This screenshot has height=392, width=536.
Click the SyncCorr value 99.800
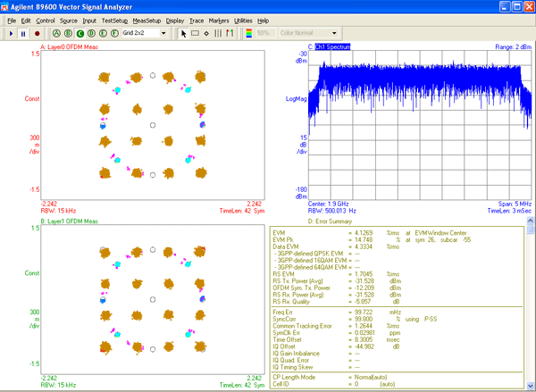364,319
